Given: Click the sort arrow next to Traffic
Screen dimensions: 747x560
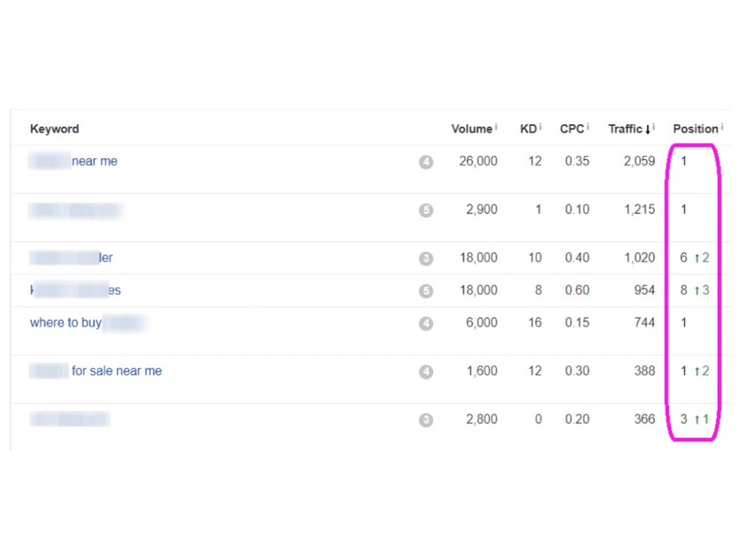Looking at the screenshot, I should click(648, 129).
